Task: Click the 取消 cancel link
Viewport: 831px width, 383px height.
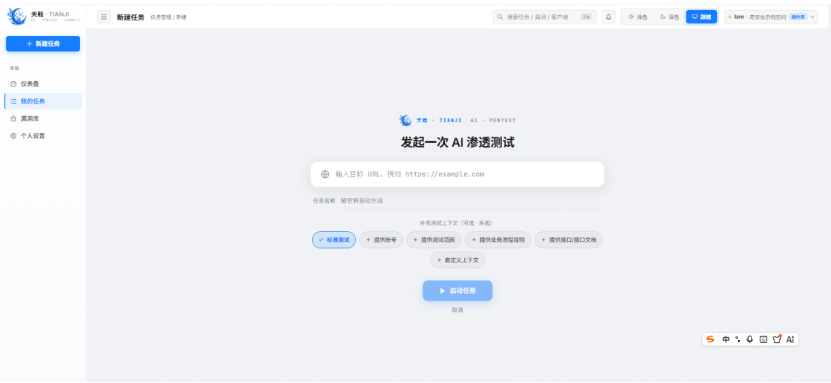Action: 457,310
